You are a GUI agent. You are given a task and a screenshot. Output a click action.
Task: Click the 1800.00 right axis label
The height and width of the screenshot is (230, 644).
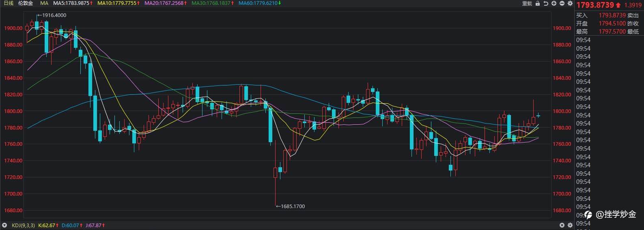point(562,111)
